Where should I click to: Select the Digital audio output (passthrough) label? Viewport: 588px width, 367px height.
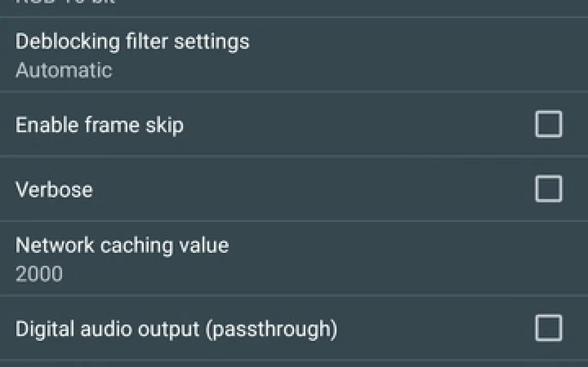[177, 329]
